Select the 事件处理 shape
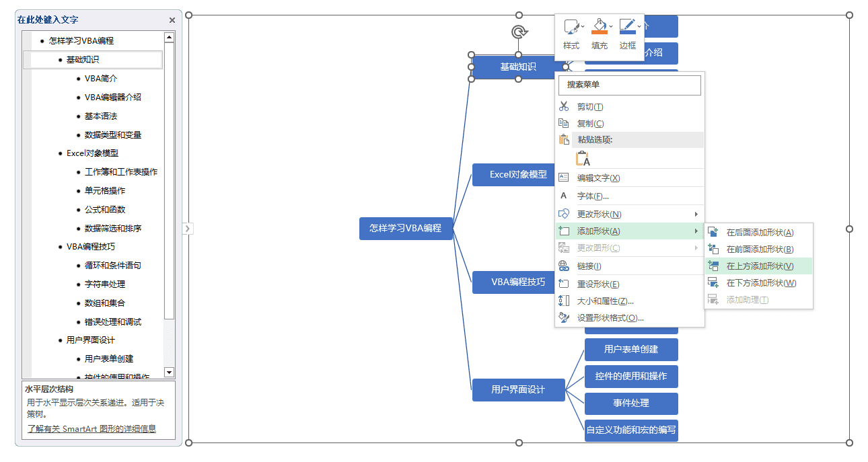Viewport: 868px width, 462px height. [x=631, y=403]
